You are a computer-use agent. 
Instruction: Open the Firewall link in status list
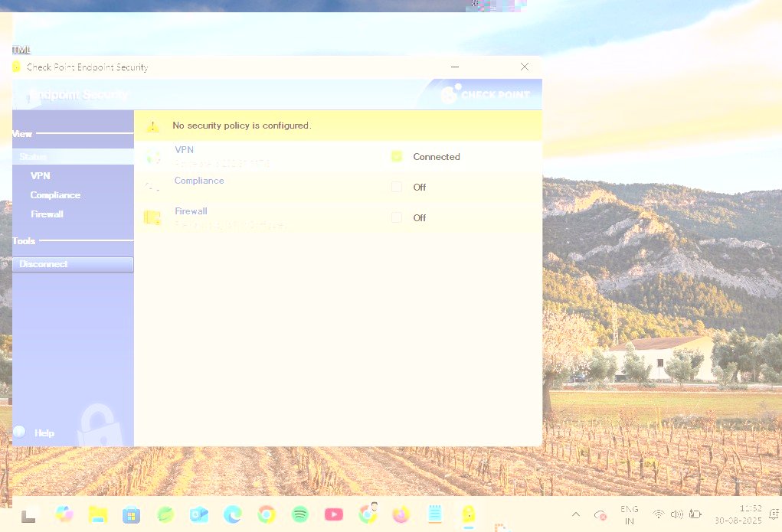click(191, 211)
